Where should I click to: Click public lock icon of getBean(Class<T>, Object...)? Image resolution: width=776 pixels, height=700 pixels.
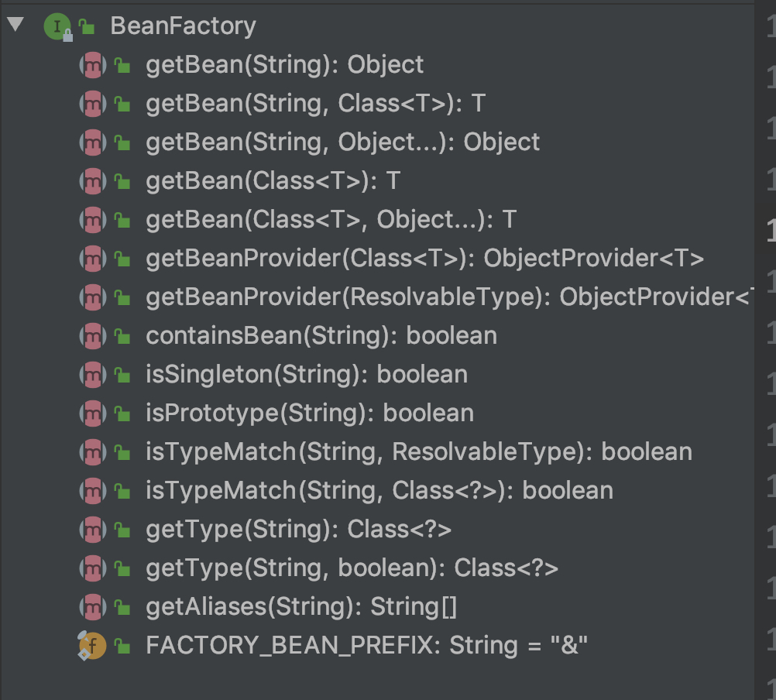coord(122,221)
